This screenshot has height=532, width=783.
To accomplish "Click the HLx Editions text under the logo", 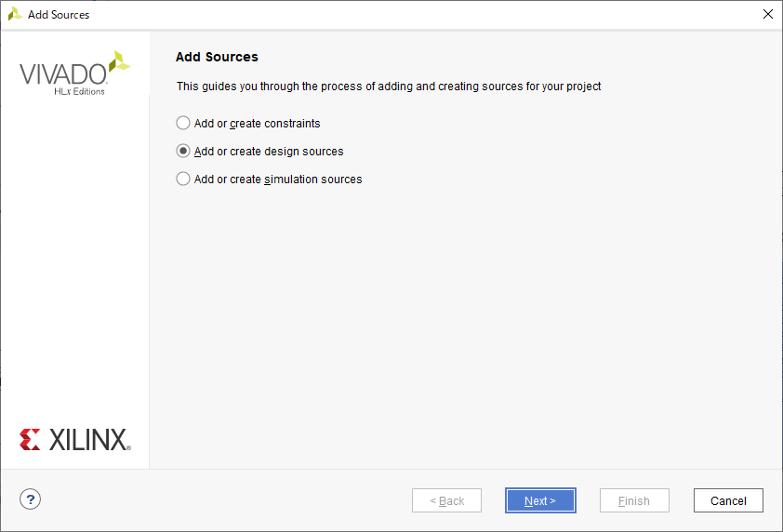I will (79, 91).
